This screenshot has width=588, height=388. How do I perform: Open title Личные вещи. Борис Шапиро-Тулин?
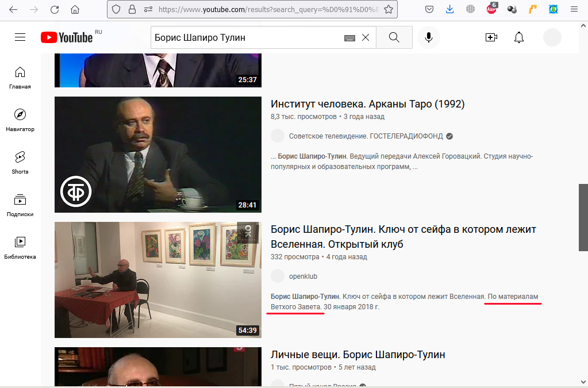358,354
